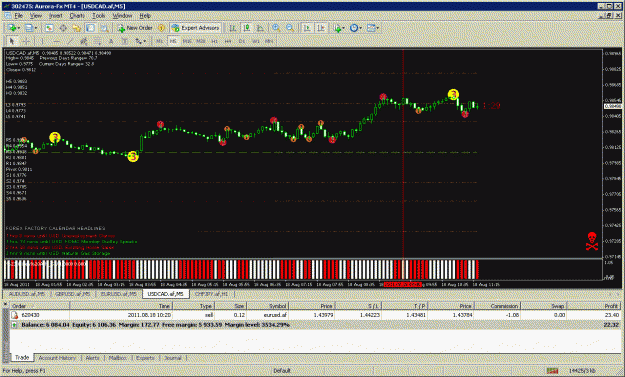Select the Horizontal Line drawing tool
Image resolution: width=625 pixels, height=377 pixels.
56,41
